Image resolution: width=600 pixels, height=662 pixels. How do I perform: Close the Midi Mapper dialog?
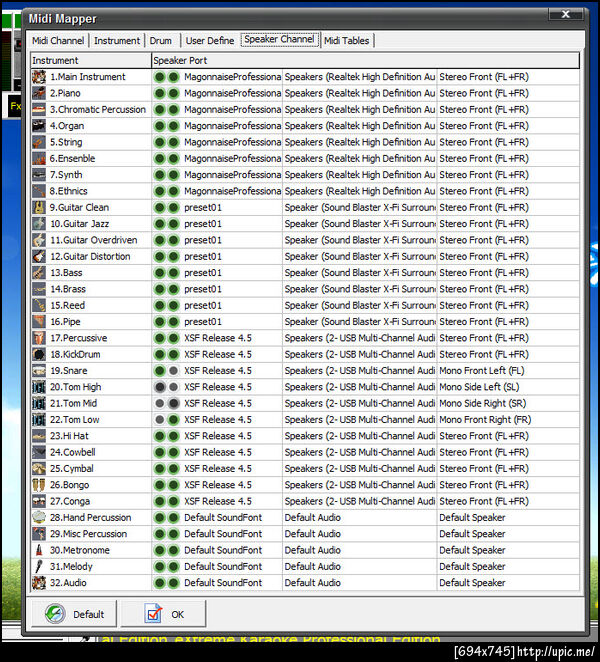click(x=566, y=14)
